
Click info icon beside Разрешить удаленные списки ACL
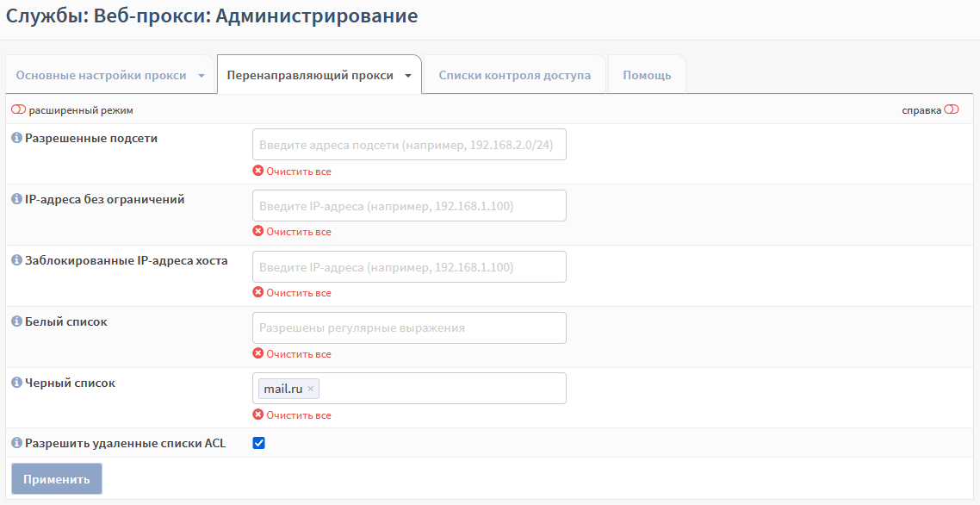coord(17,444)
